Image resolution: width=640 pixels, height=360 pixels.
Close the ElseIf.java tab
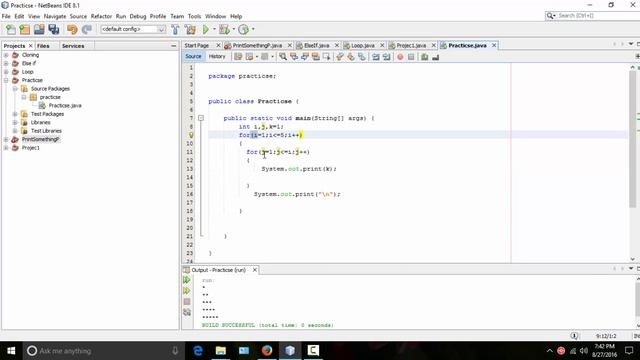point(337,45)
